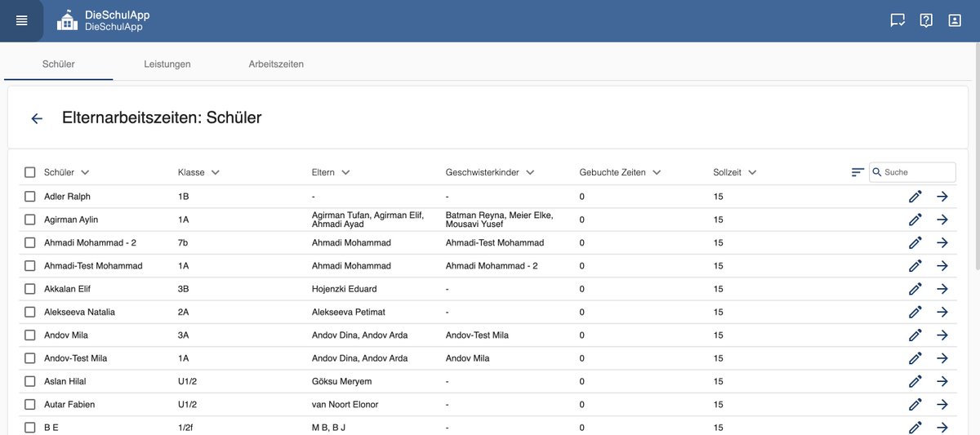Edit Alekseeva Natalia pencil icon
Image resolution: width=980 pixels, height=435 pixels.
click(915, 312)
